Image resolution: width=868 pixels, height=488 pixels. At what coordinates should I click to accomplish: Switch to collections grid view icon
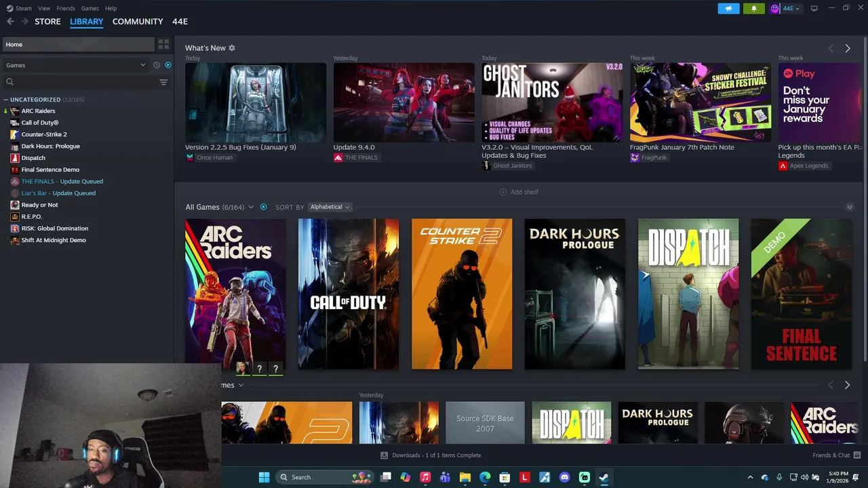pos(163,44)
